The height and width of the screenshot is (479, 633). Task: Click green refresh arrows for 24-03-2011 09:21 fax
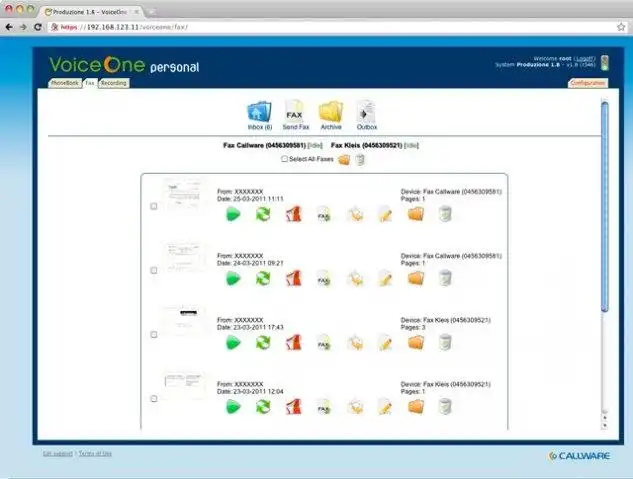[x=263, y=278]
